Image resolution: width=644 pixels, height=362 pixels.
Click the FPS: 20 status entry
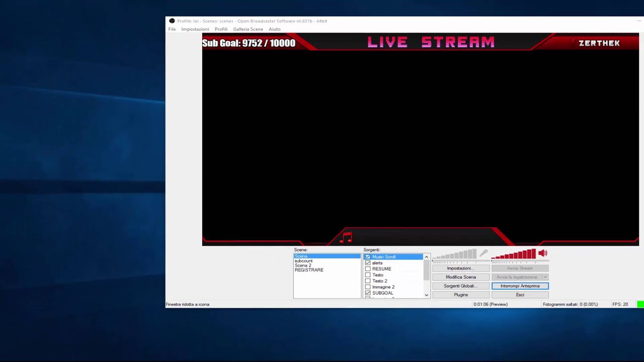click(x=620, y=304)
